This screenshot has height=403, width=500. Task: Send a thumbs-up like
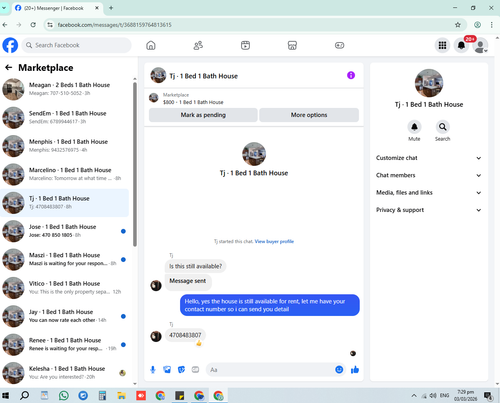click(x=355, y=370)
